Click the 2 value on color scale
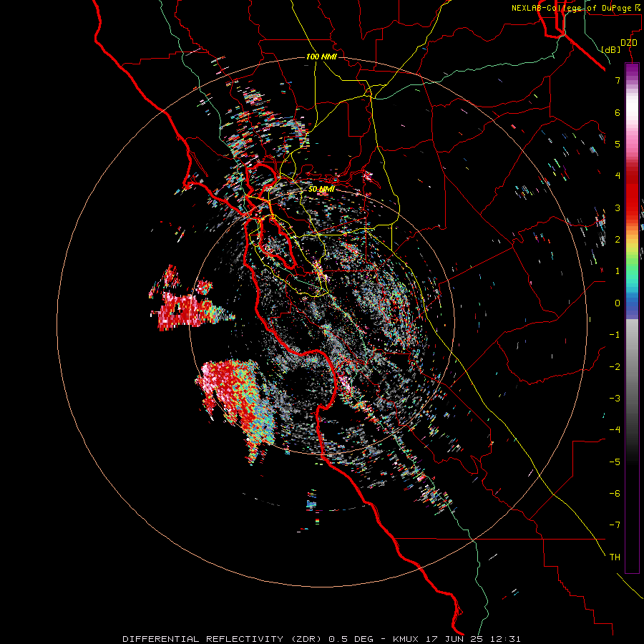644x644 pixels. [x=618, y=240]
